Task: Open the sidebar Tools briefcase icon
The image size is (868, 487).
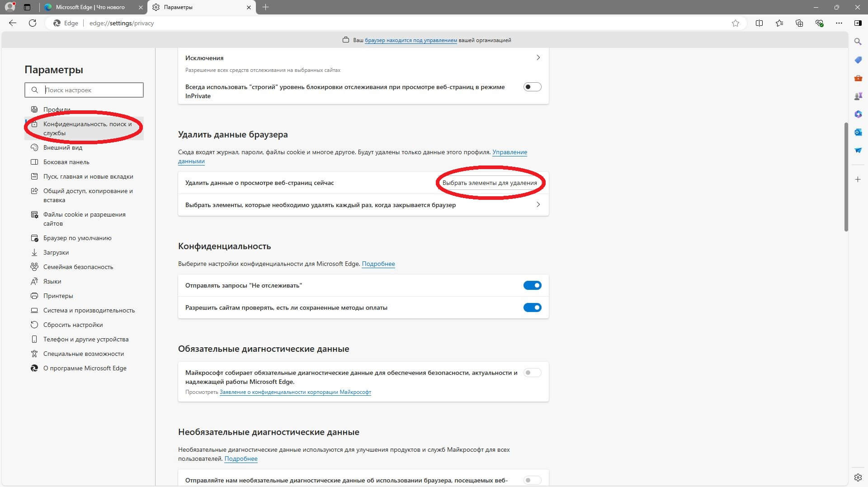Action: 858,78
